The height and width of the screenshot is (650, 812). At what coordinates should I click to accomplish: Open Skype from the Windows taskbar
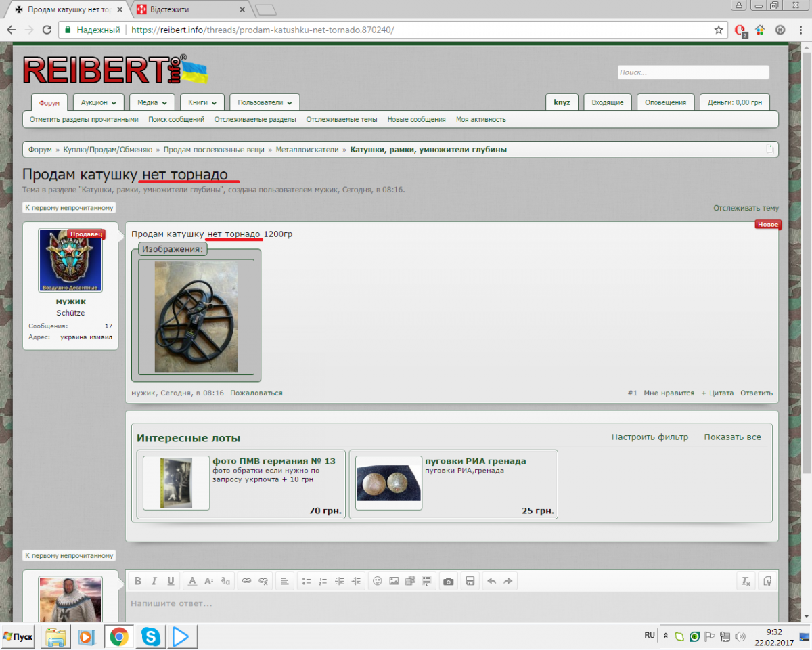(151, 636)
